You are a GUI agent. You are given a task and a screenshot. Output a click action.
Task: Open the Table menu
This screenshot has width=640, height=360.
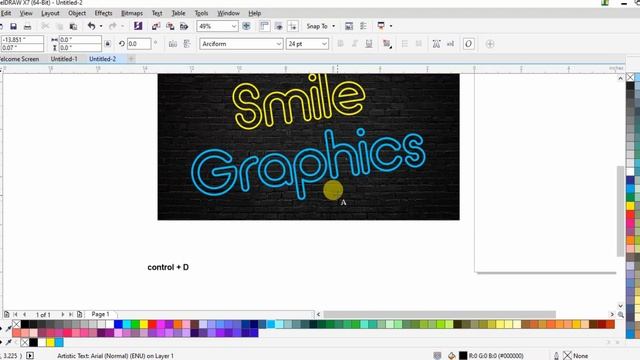pyautogui.click(x=178, y=13)
